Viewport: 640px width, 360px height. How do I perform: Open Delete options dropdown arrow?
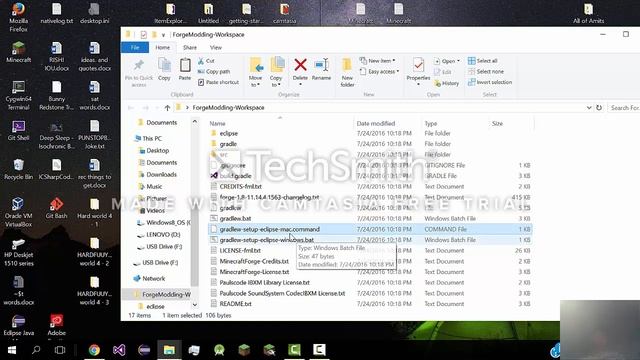pos(300,84)
